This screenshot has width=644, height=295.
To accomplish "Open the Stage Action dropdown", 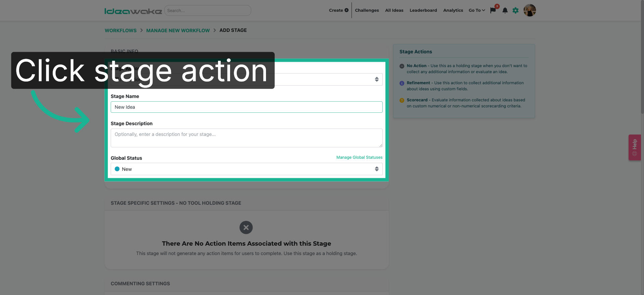I will point(247,79).
